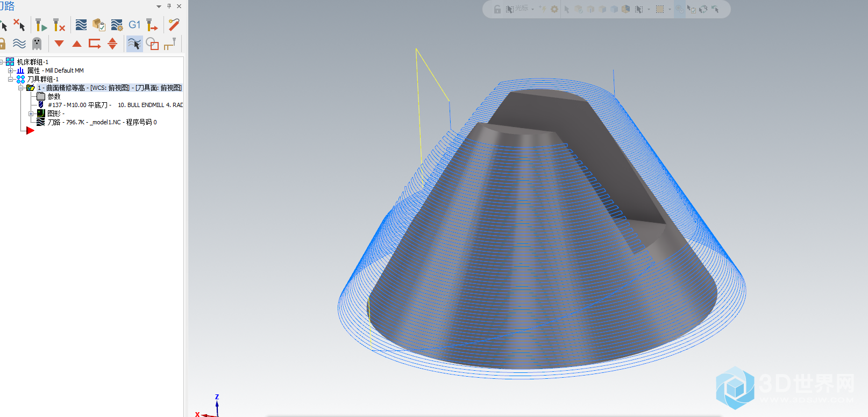Click the selection bar padlock icon
Screen dimensions: 868x417
pos(497,9)
